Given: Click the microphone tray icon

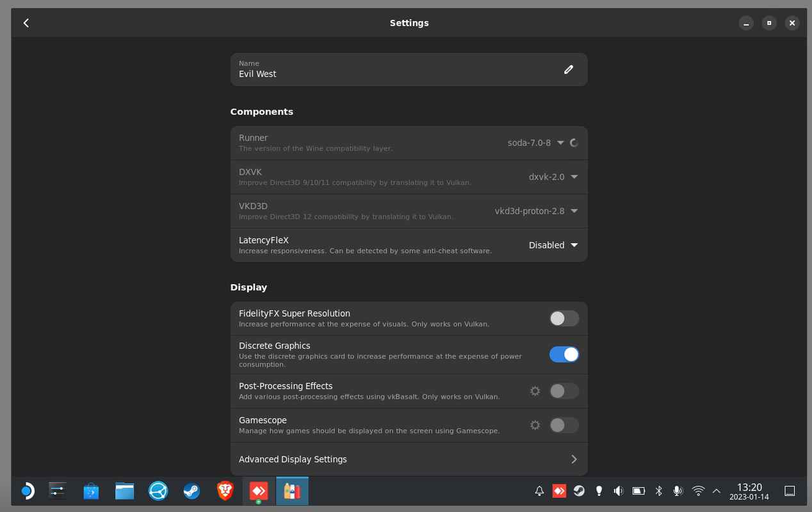Looking at the screenshot, I should pos(678,491).
